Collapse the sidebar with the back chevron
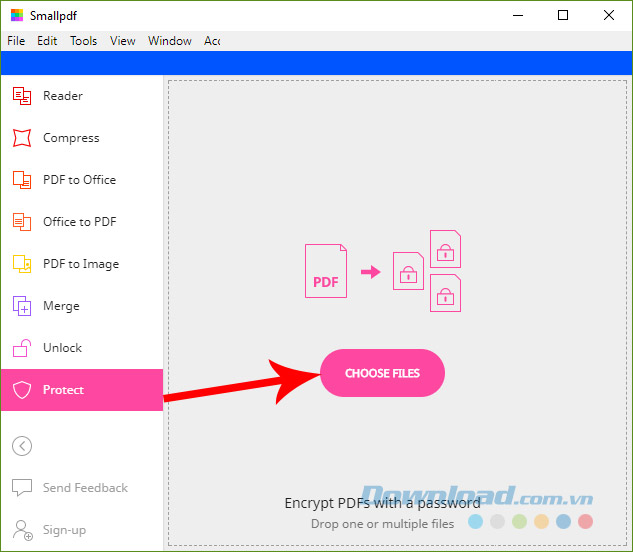This screenshot has width=633, height=552. pos(22,446)
